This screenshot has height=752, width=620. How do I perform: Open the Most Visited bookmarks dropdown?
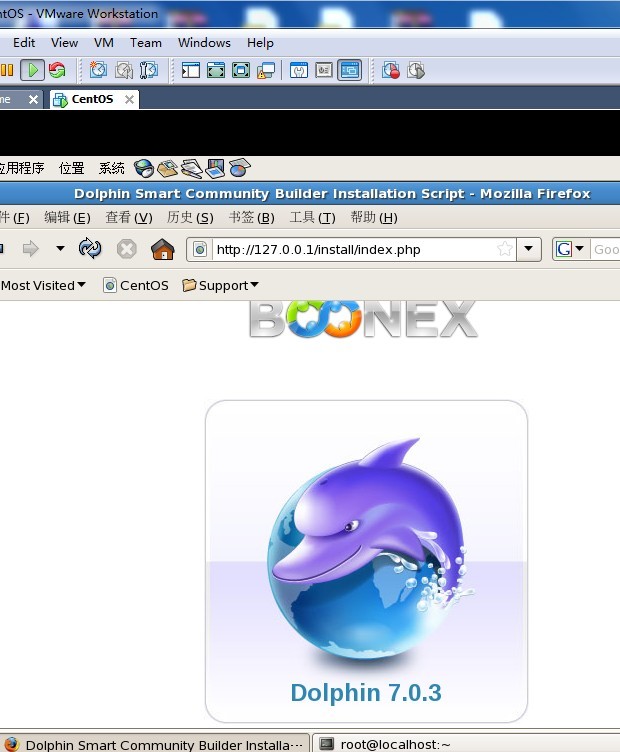[43, 285]
